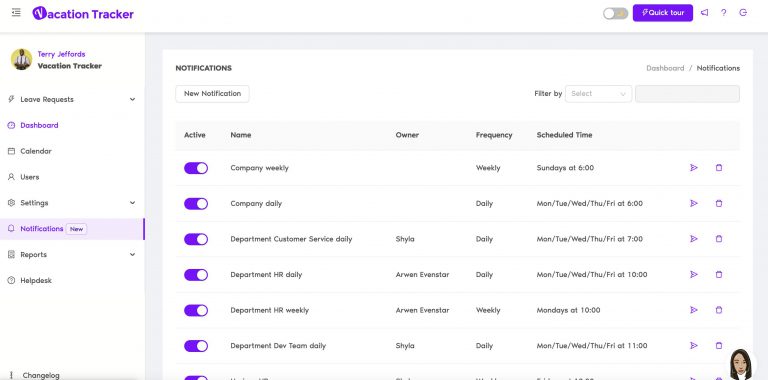Click the New Notification button
768x380 pixels.
click(212, 94)
